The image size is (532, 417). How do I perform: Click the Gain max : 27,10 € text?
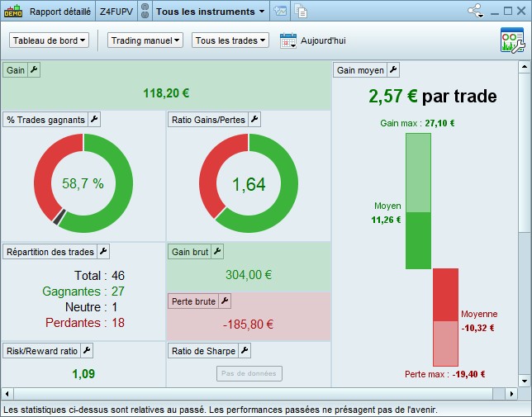417,123
